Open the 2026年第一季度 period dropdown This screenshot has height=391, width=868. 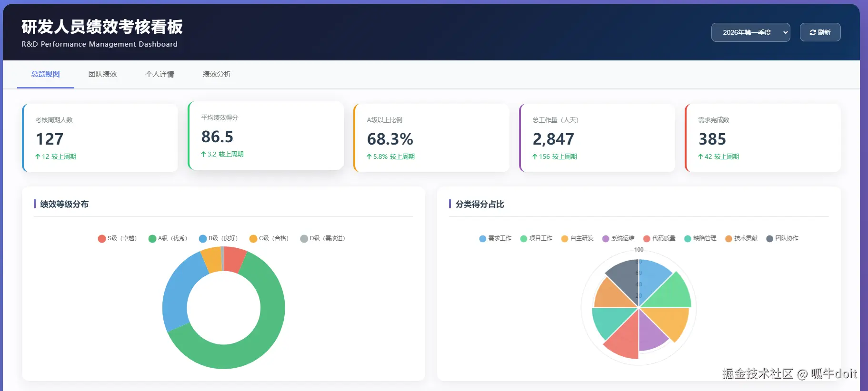pyautogui.click(x=748, y=32)
